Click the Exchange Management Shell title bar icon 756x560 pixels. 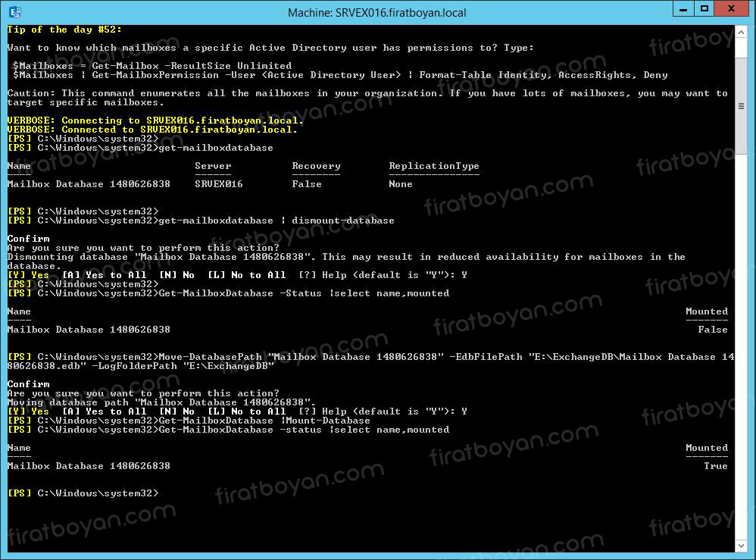15,12
